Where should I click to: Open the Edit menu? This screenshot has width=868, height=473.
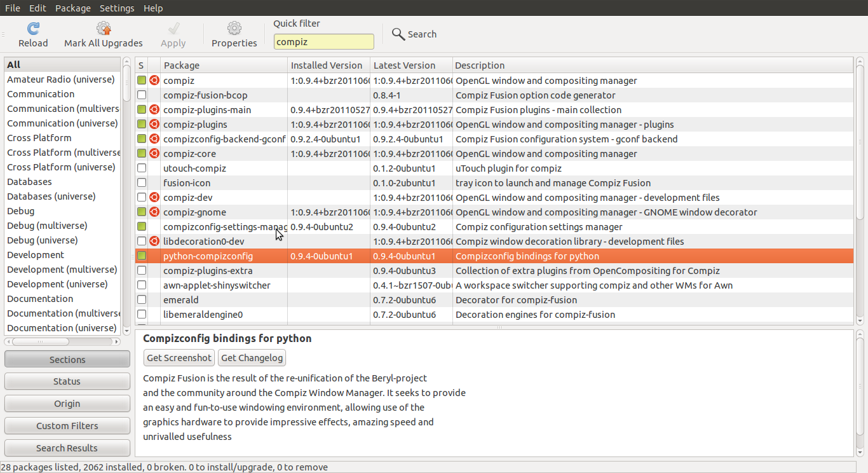click(37, 8)
